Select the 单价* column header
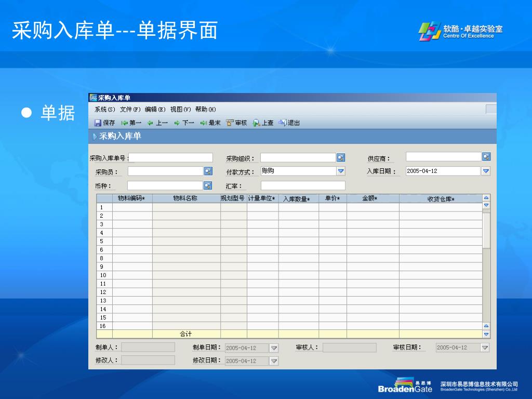The image size is (532, 399). pos(333,198)
